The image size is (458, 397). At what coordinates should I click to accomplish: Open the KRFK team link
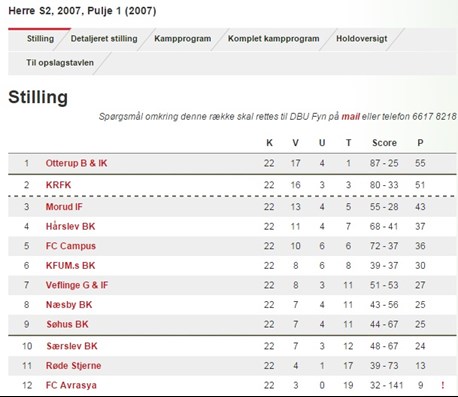tap(58, 185)
